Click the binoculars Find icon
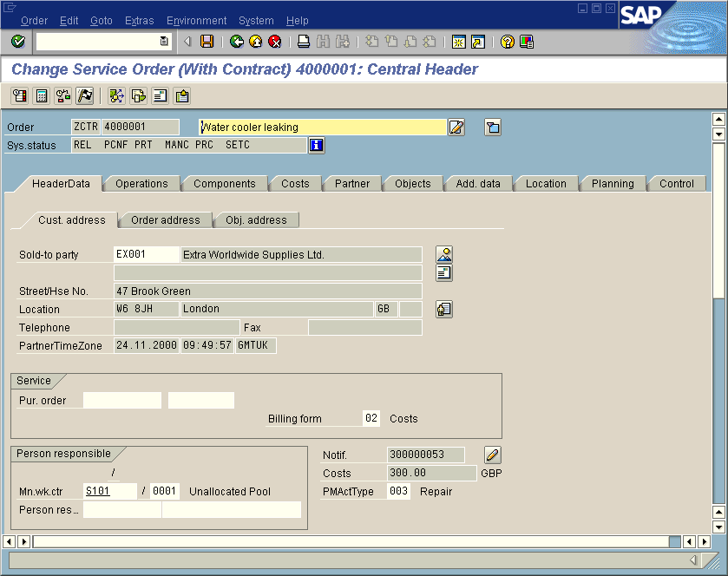728x576 pixels. [323, 42]
